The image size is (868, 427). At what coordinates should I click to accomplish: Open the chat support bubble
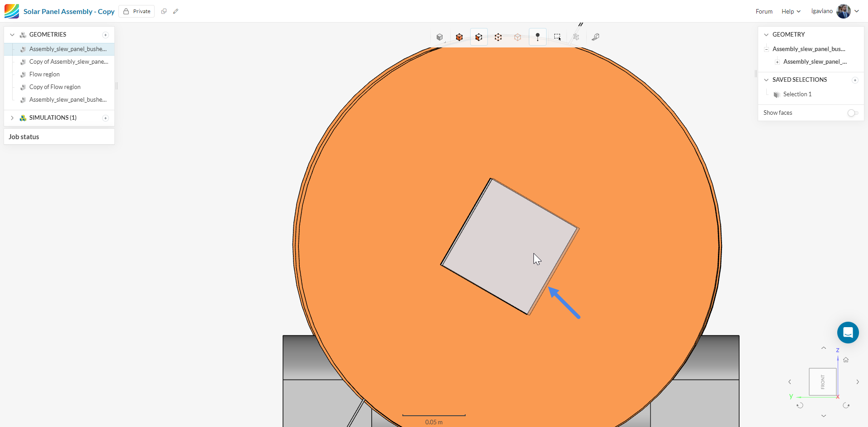click(848, 333)
